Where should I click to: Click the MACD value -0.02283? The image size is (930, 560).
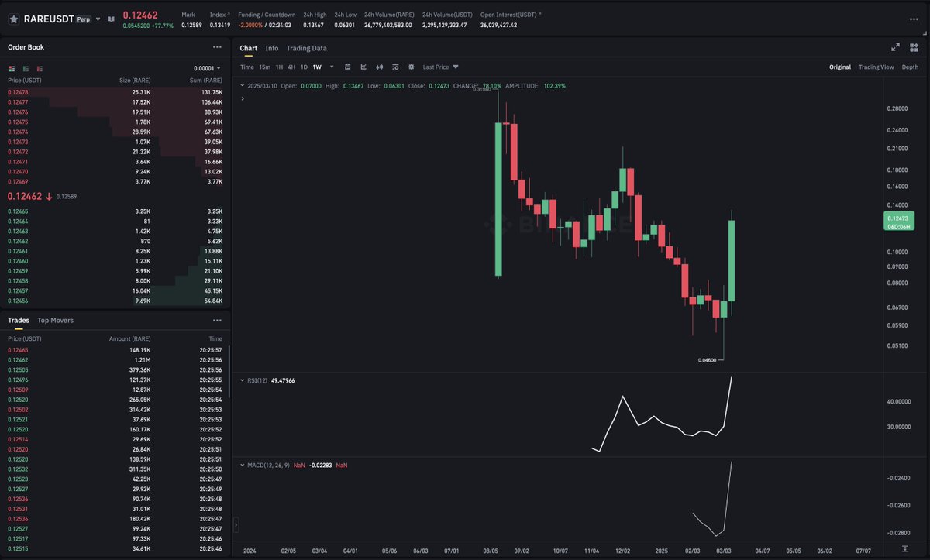[x=320, y=465]
